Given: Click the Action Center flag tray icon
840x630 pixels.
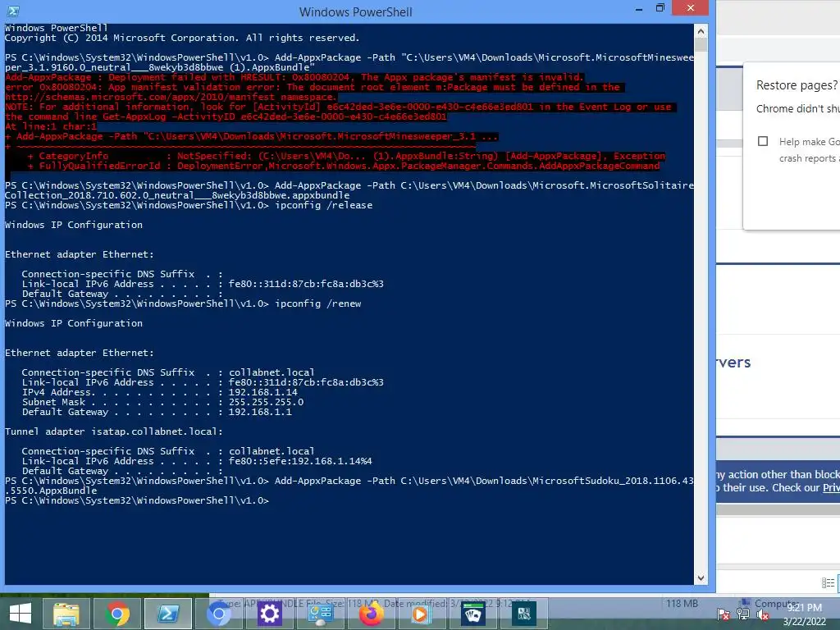Looking at the screenshot, I should click(724, 614).
